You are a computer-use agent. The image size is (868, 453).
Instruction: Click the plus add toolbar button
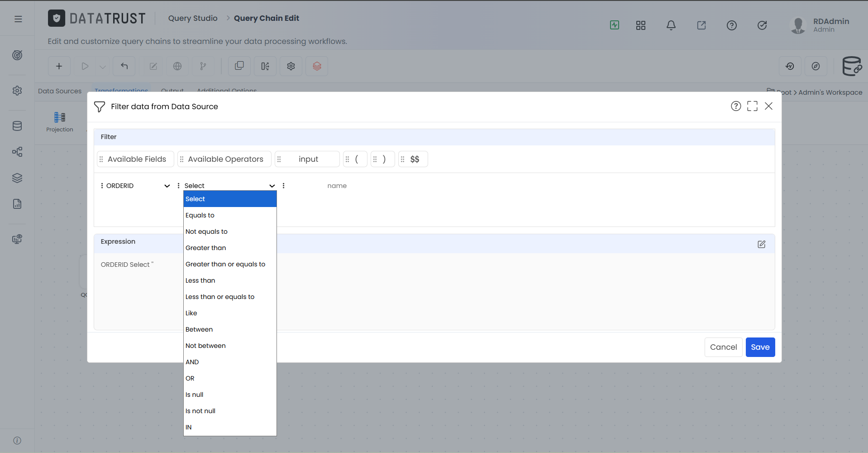coord(59,66)
